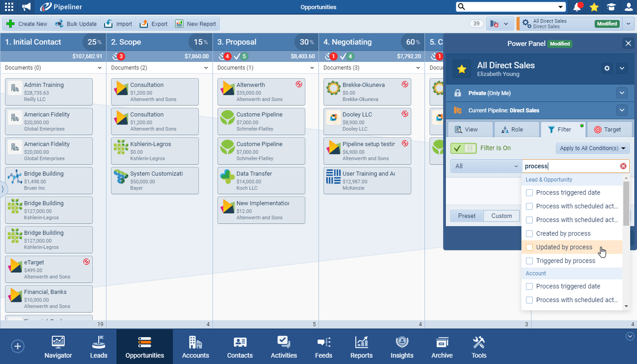Open the favorites star icon in header
This screenshot has height=364, width=637.
pos(594,7)
